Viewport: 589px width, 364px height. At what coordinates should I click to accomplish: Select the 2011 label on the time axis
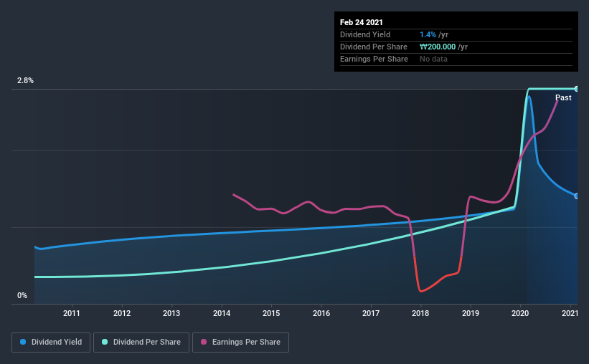(x=71, y=313)
